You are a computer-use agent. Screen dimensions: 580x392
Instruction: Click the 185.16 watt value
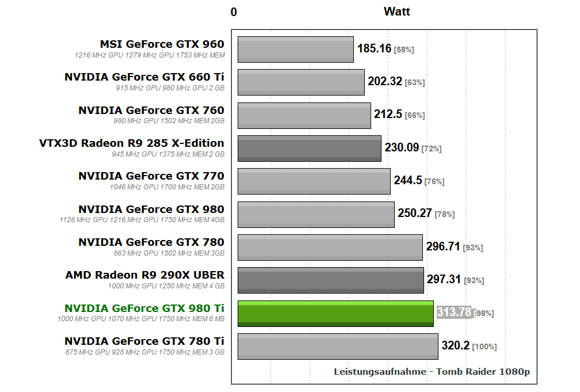click(x=374, y=49)
